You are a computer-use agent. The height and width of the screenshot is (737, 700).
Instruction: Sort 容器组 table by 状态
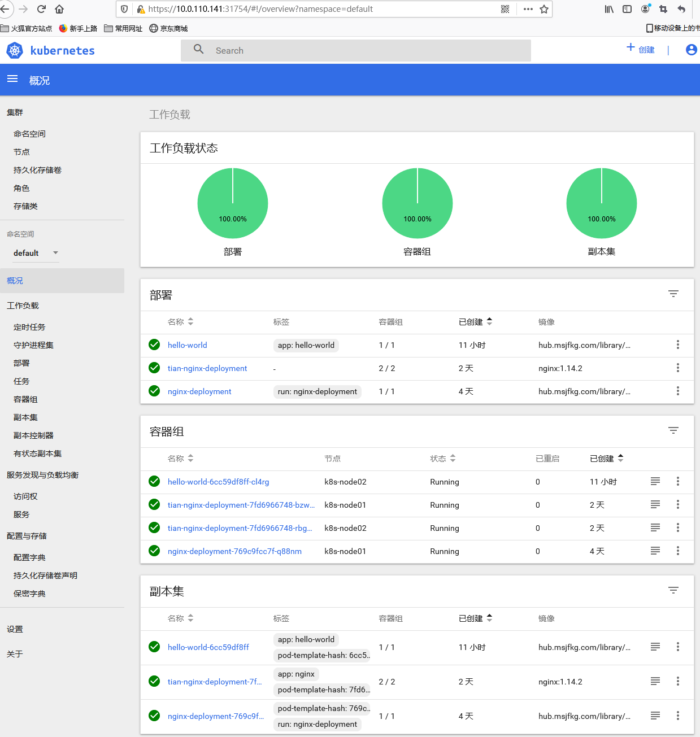point(442,459)
